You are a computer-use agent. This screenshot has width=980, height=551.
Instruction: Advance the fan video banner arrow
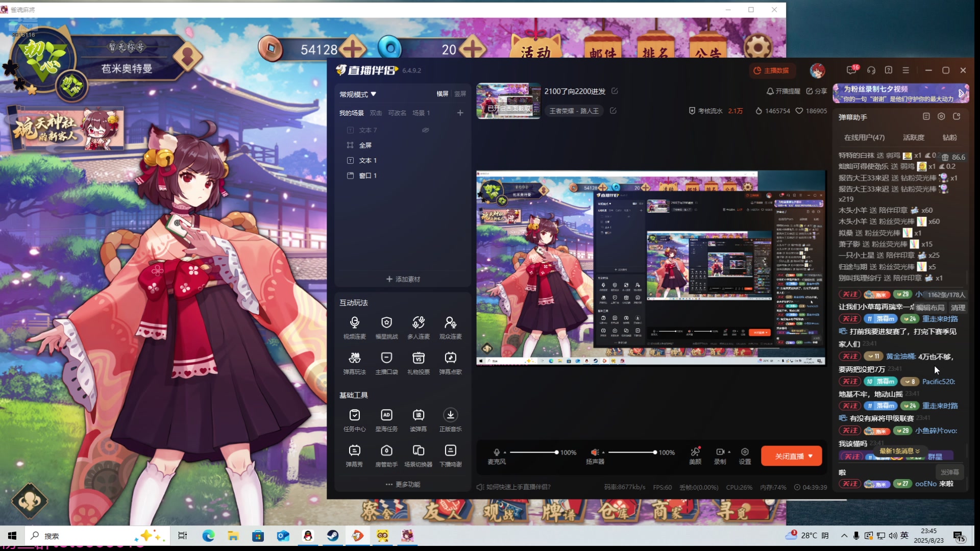point(961,93)
